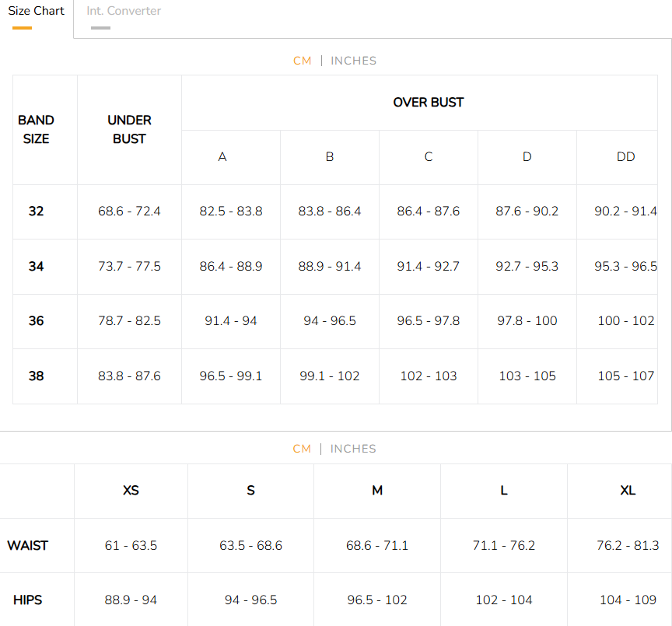Click band 36 C cup value 96.5 - 97.8
672x626 pixels.
tap(428, 321)
